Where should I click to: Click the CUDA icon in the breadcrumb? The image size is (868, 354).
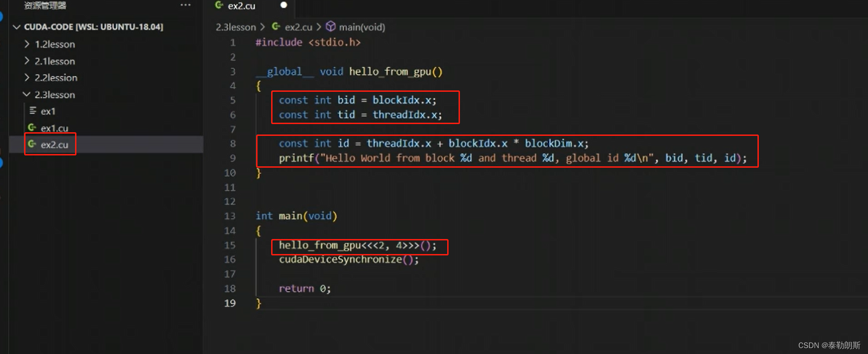tap(276, 26)
